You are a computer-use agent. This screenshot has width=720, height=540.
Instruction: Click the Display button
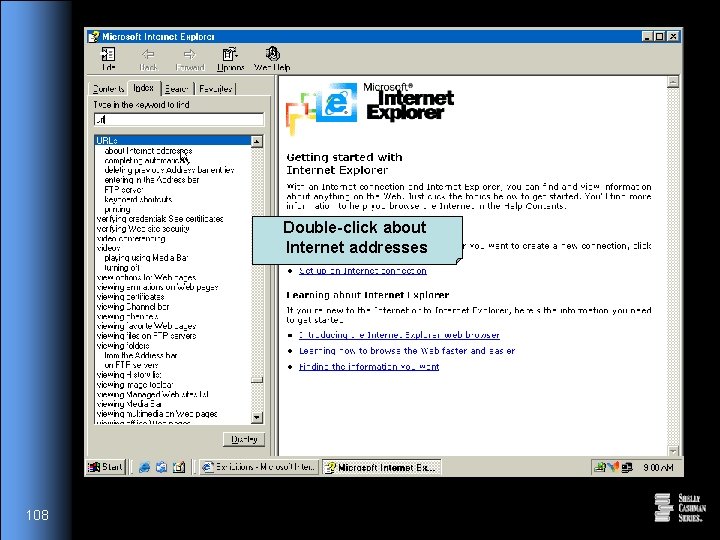point(244,439)
